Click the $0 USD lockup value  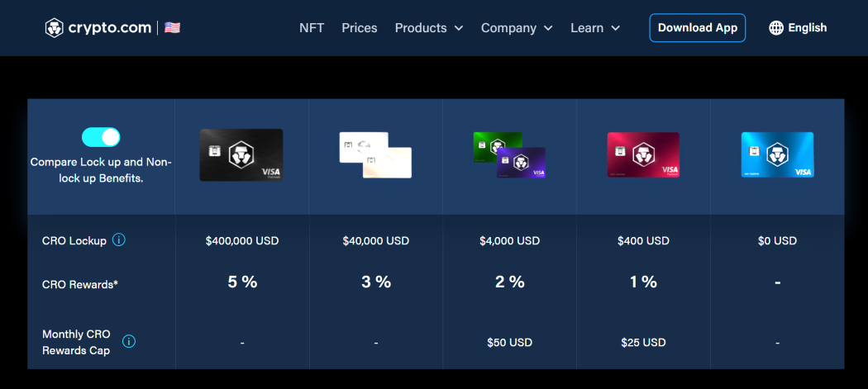coord(777,240)
